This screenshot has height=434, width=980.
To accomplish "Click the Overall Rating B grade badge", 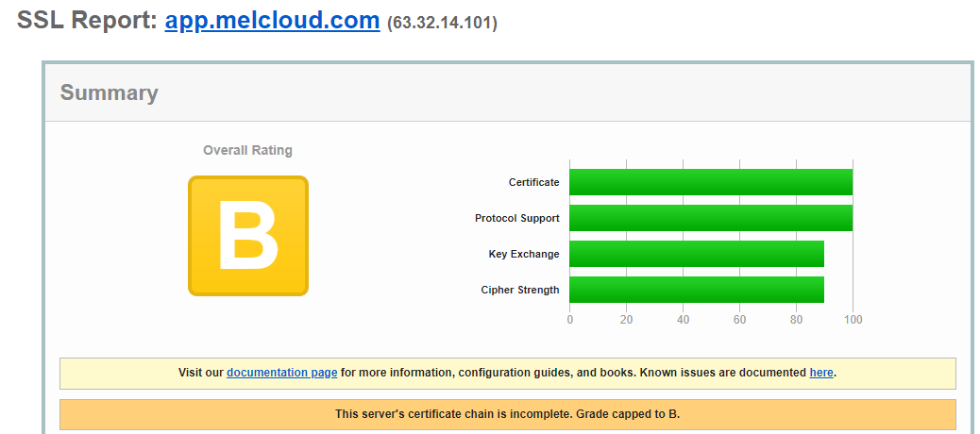I will [x=248, y=236].
